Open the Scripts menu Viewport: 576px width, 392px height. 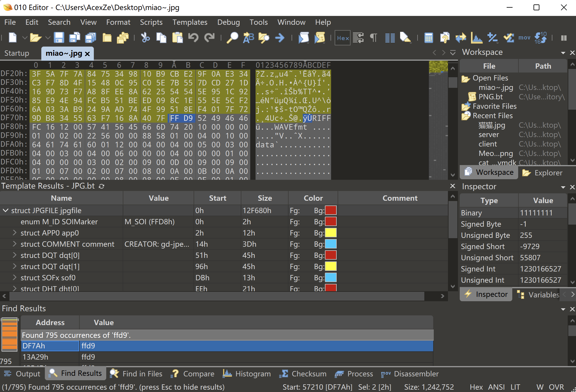[x=151, y=22]
